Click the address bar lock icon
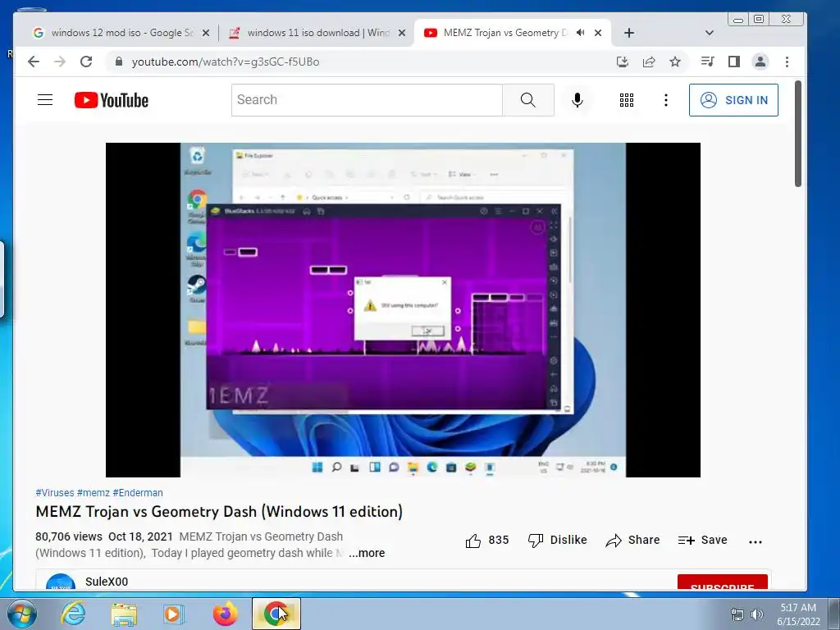 119,62
